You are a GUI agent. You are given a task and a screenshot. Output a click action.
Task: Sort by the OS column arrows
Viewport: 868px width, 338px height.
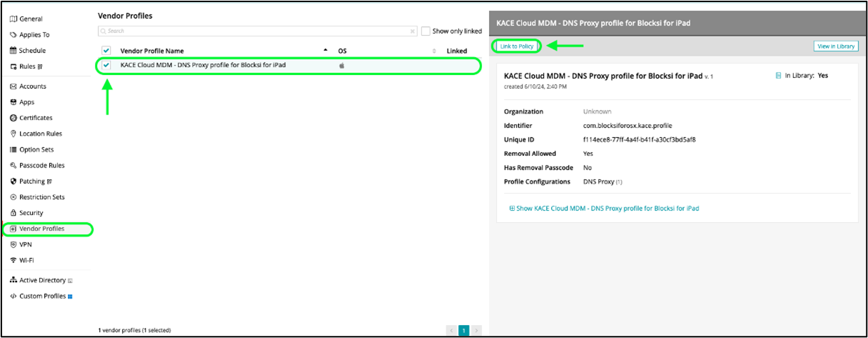pyautogui.click(x=435, y=51)
